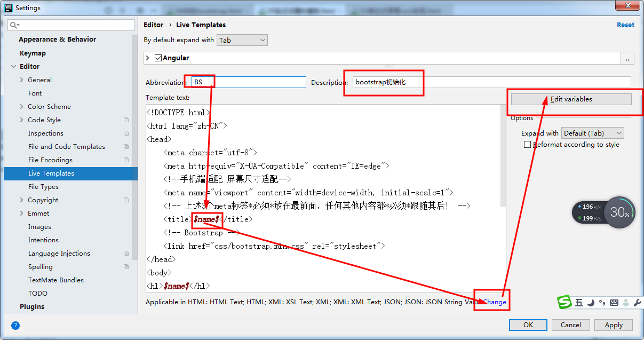Expand the Color Scheme tree node
The image size is (644, 340).
pos(22,107)
